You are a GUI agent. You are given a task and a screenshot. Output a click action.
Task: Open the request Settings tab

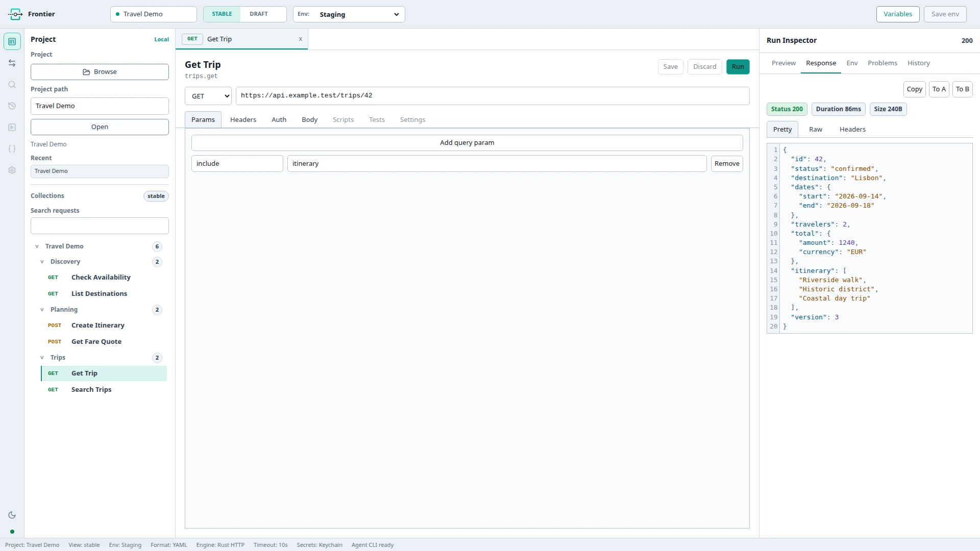click(412, 119)
